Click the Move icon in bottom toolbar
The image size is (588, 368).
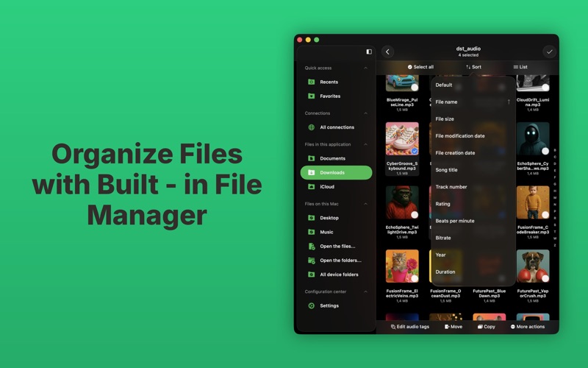click(447, 327)
